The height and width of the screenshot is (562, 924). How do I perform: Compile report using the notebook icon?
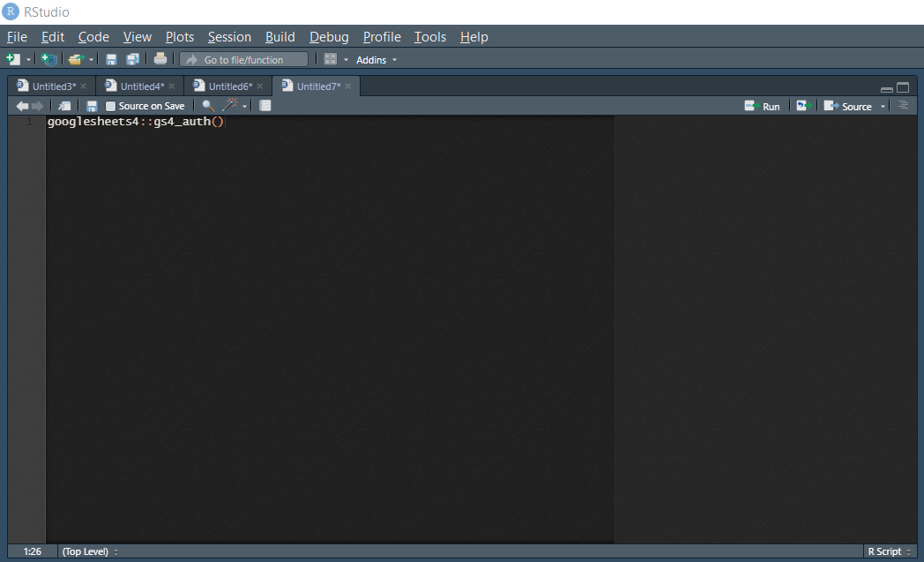(265, 106)
